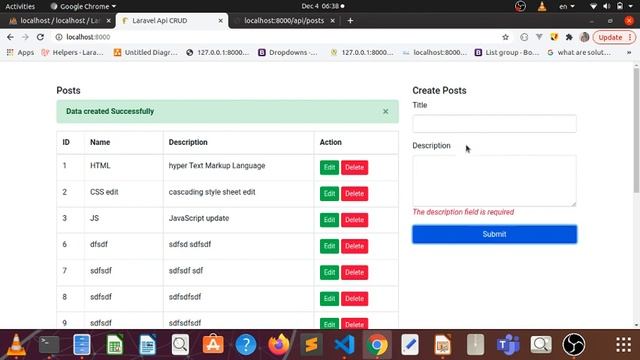Open Chrome three-dot menu beside Update
Image resolution: width=640 pixels, height=360 pixels.
[630, 37]
